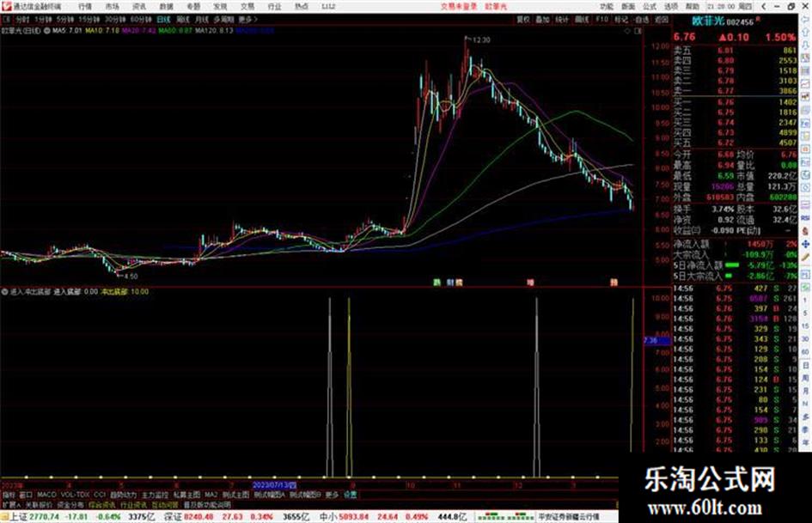Click the 平安证券 server status text
Image resolution: width=812 pixels, height=523 pixels.
coord(568,517)
